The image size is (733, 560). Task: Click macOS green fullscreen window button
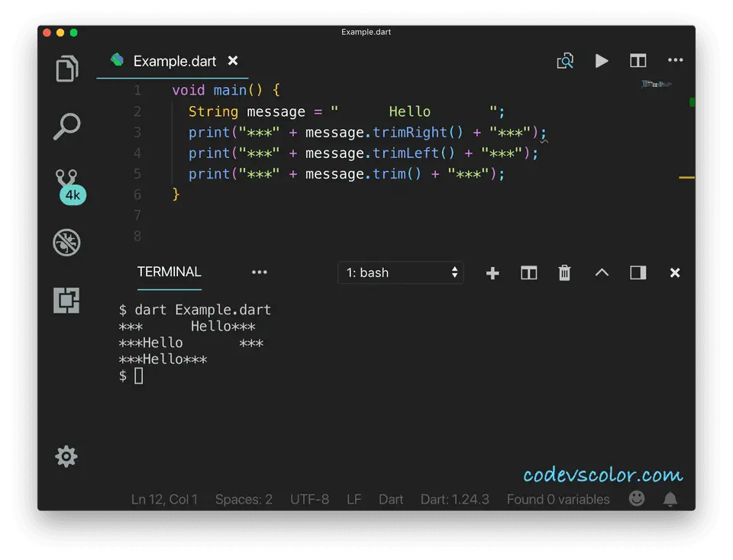click(74, 32)
